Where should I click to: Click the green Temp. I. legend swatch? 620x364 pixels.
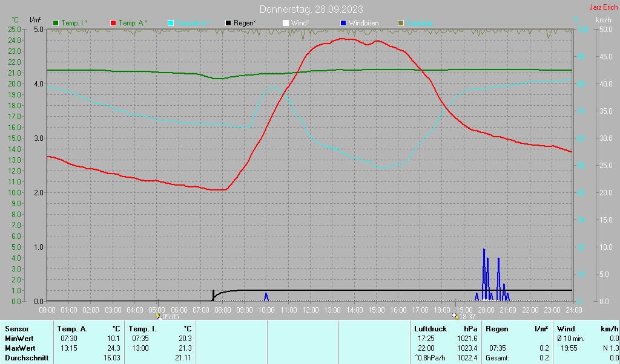click(56, 24)
